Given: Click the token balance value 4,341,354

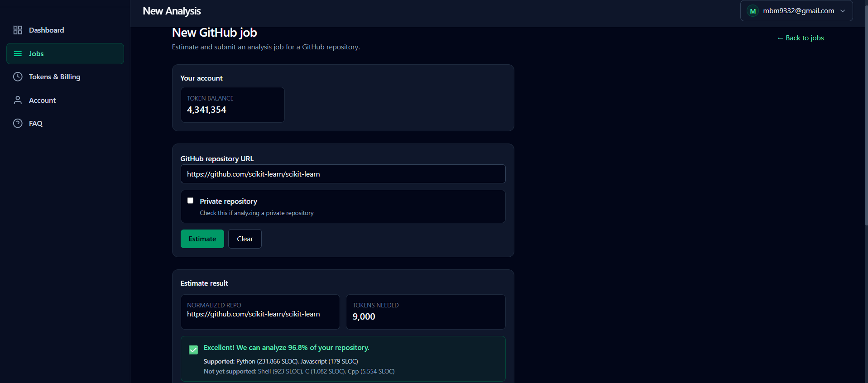Looking at the screenshot, I should coord(206,110).
